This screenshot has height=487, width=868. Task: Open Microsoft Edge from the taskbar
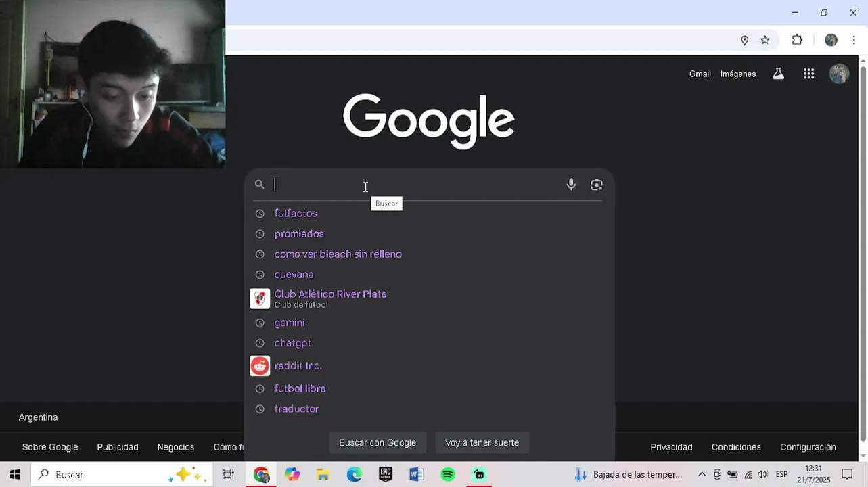click(x=355, y=475)
